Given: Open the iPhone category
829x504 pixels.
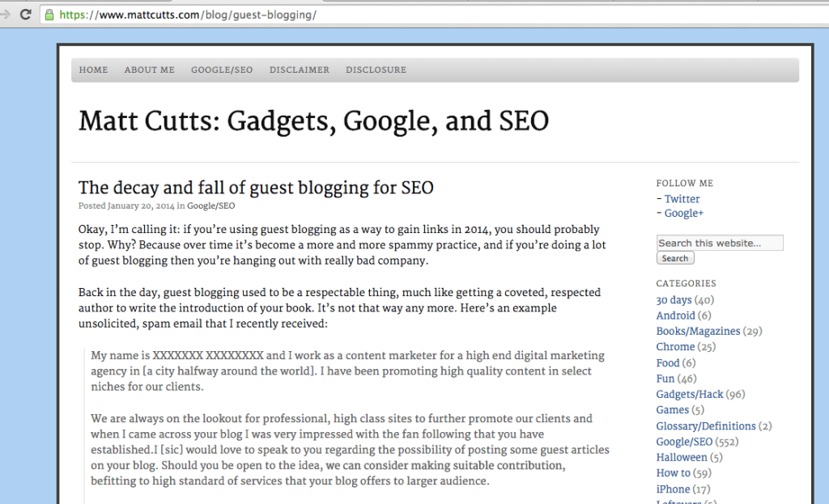Looking at the screenshot, I should [673, 489].
